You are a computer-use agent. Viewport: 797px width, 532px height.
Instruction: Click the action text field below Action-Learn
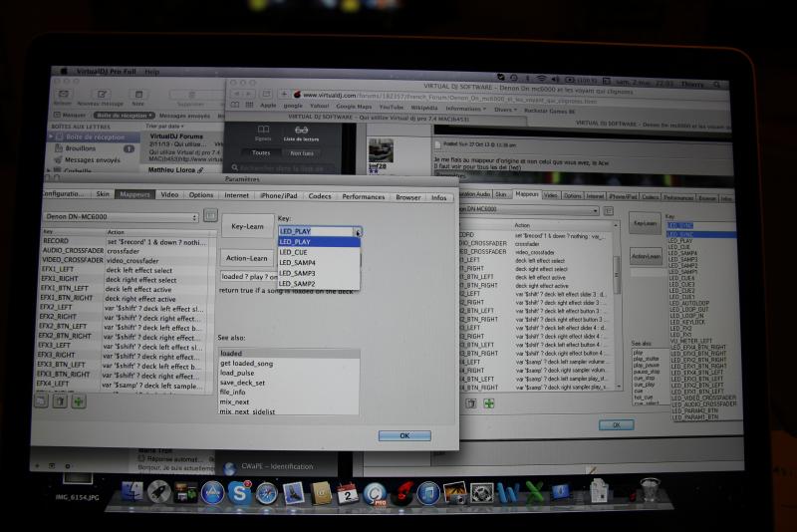[x=249, y=276]
